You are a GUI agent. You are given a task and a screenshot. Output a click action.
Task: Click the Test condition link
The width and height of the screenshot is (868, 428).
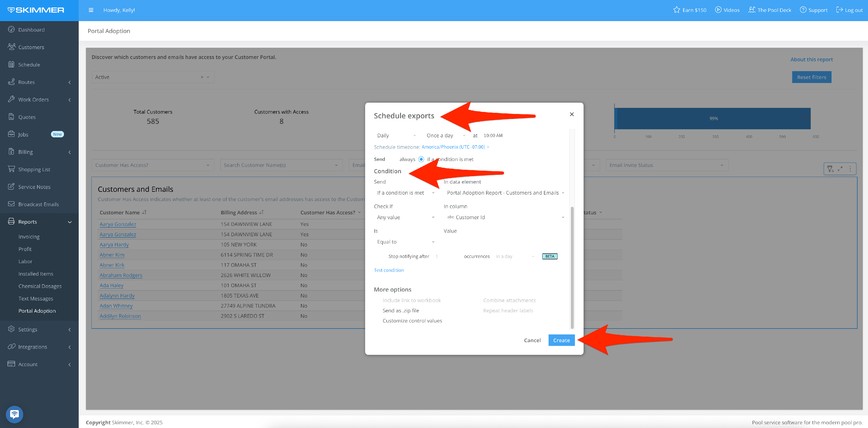(389, 270)
